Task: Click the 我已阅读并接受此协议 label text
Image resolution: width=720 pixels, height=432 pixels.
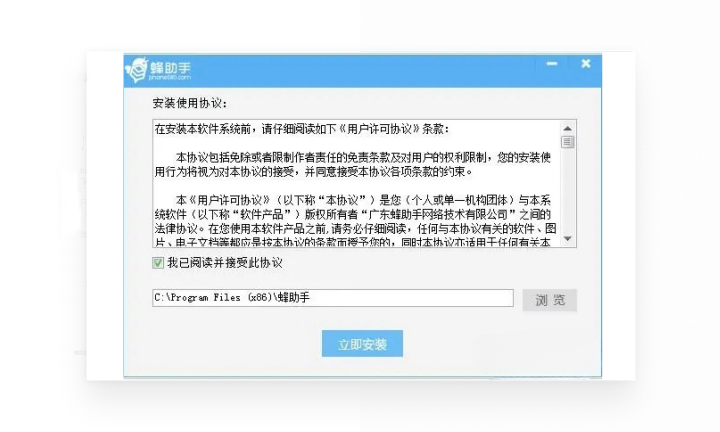Action: [x=225, y=263]
